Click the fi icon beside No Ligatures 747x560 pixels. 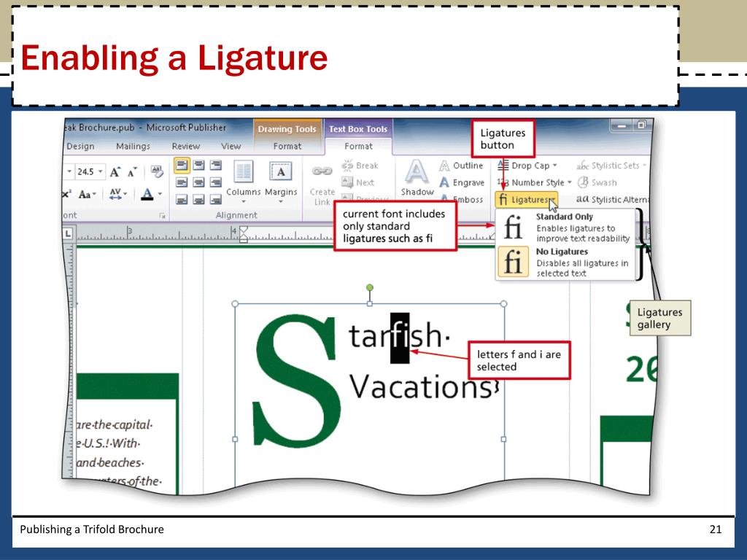513,262
